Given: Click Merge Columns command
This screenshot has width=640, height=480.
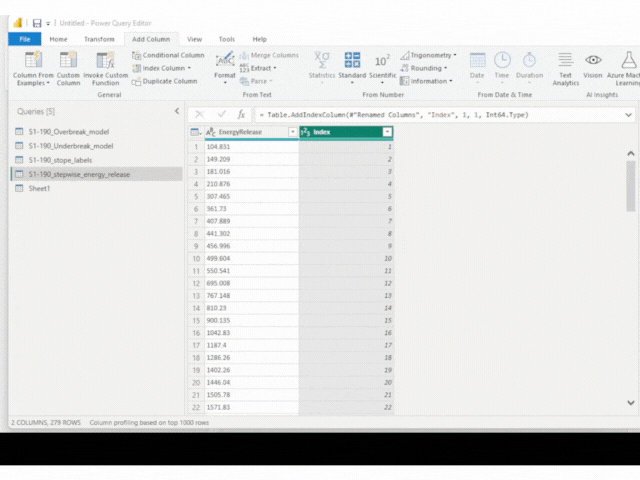Looking at the screenshot, I should (269, 55).
